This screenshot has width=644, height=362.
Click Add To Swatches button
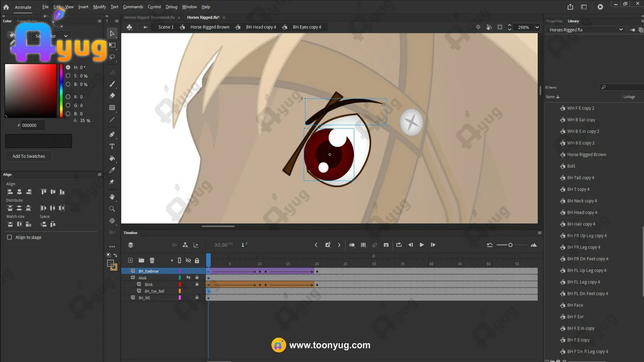pyautogui.click(x=29, y=156)
